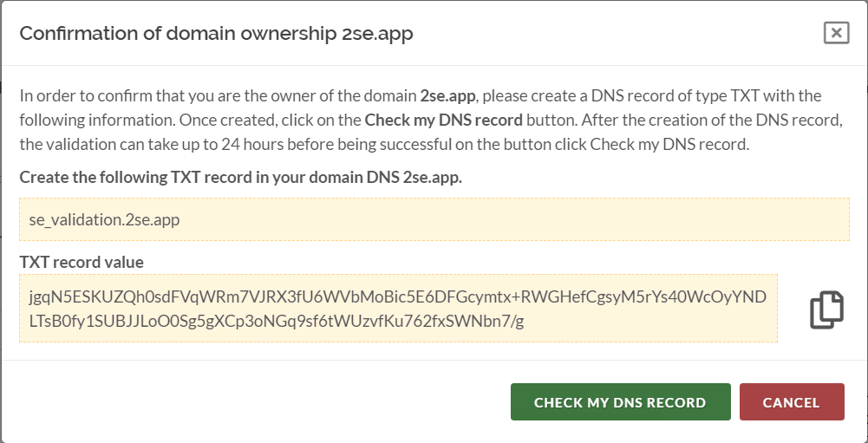
Task: Click '2se.app' in the dialog title
Action: tap(380, 34)
